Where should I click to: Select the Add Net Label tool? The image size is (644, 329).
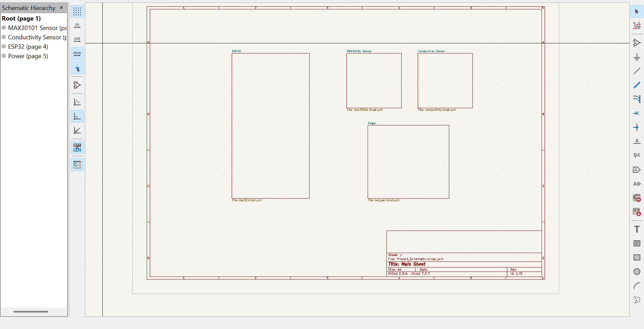point(637,141)
